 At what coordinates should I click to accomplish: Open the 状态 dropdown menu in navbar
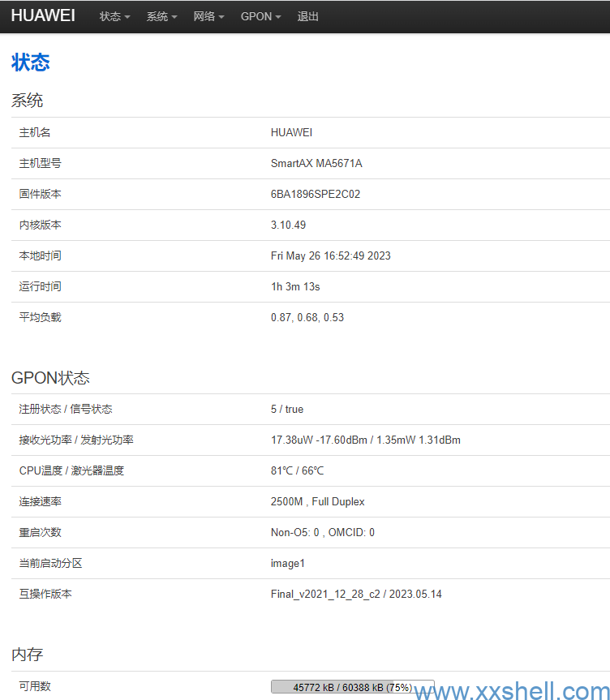coord(114,16)
